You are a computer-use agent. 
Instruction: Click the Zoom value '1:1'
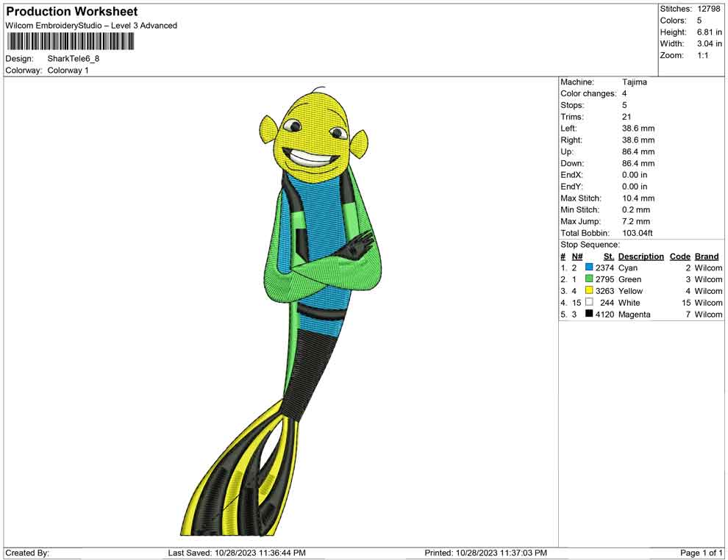coord(702,55)
